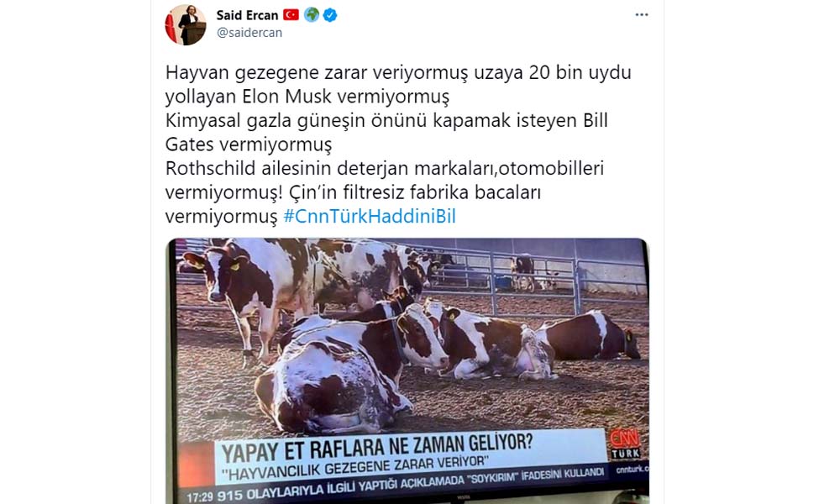Click 'Rothschild' in the tweet body
This screenshot has height=504, width=840.
(x=211, y=168)
